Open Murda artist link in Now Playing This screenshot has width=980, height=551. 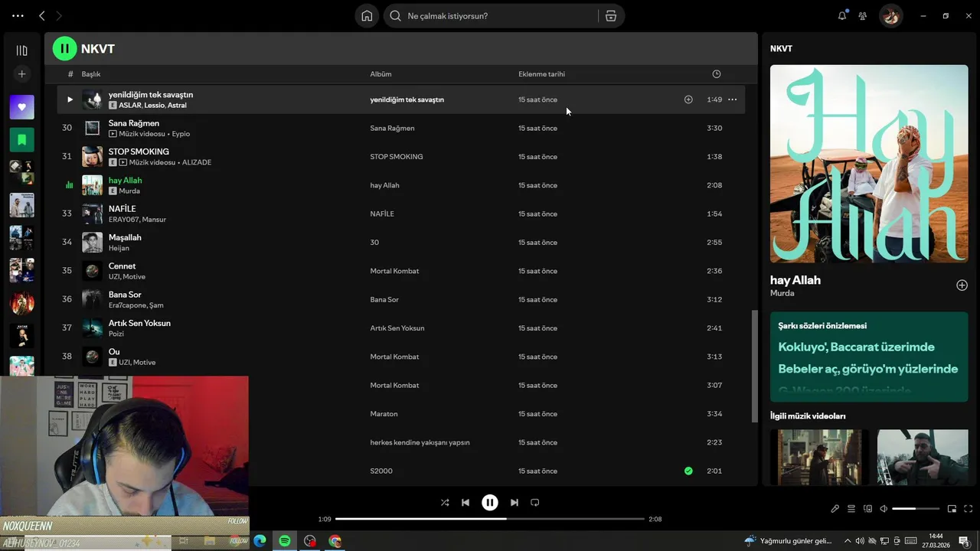pyautogui.click(x=782, y=293)
